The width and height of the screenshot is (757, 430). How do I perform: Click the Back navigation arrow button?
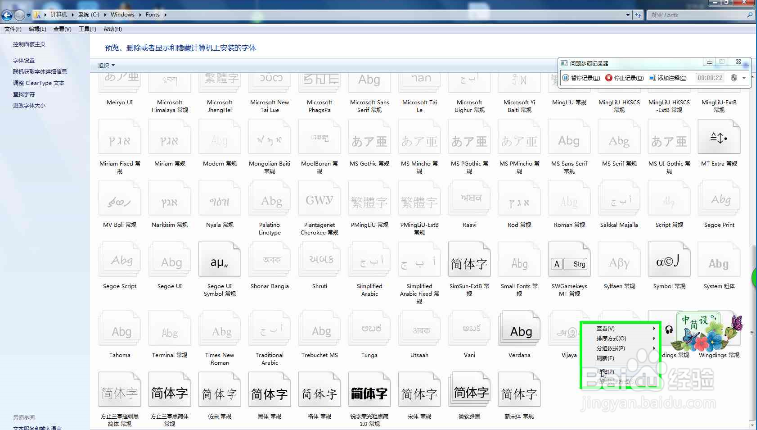click(7, 15)
